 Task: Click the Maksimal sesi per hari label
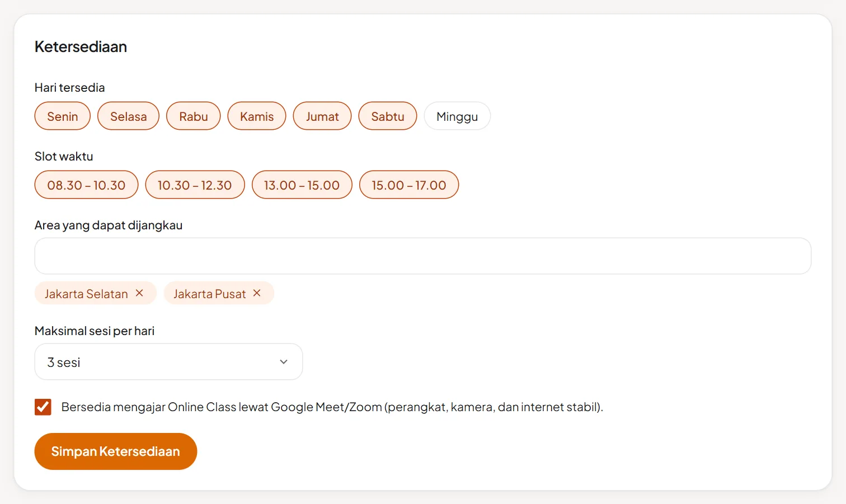coord(95,331)
